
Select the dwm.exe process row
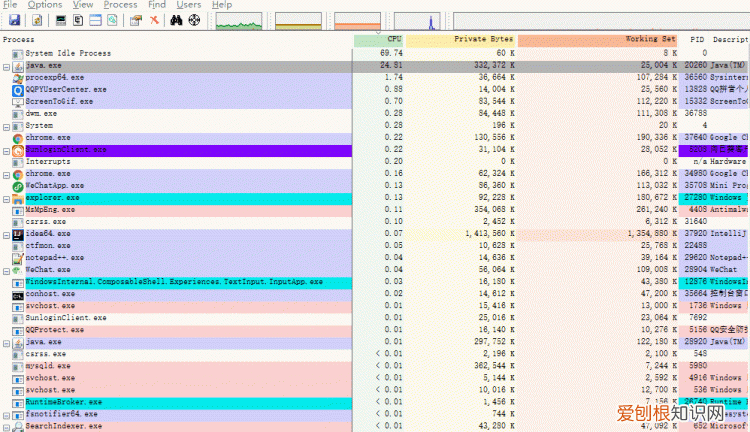[375, 114]
